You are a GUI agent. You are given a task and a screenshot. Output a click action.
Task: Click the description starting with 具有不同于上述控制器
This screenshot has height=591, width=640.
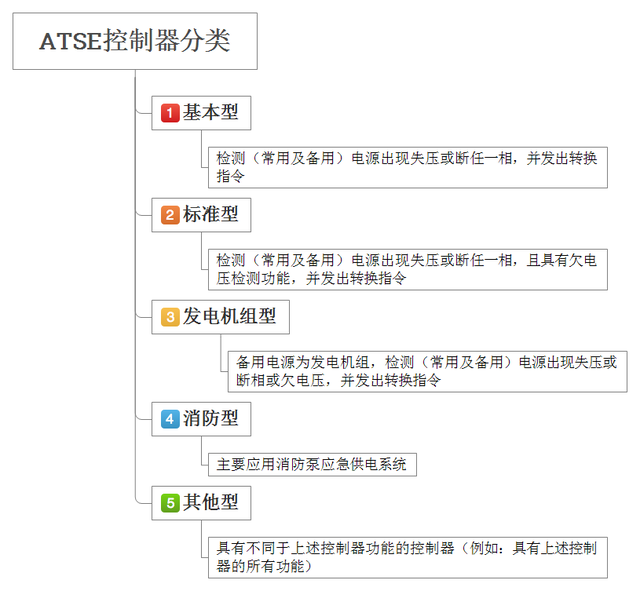(x=408, y=558)
